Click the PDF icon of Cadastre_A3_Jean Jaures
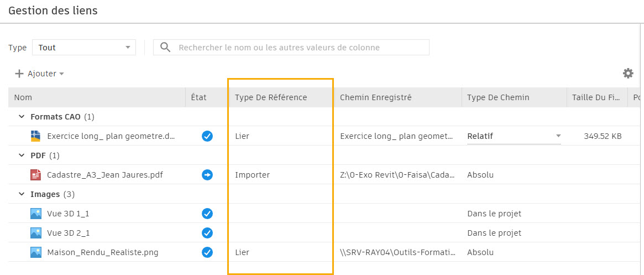This screenshot has height=275, width=644. click(36, 175)
